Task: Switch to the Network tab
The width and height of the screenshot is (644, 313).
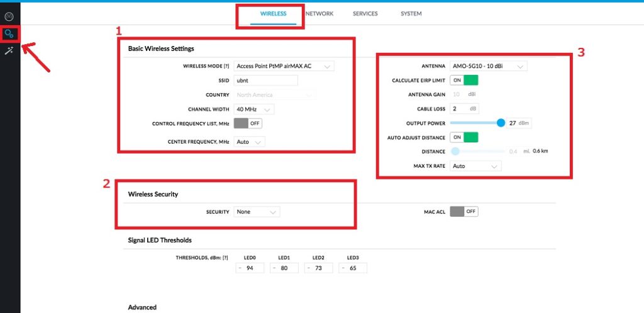Action: point(319,13)
